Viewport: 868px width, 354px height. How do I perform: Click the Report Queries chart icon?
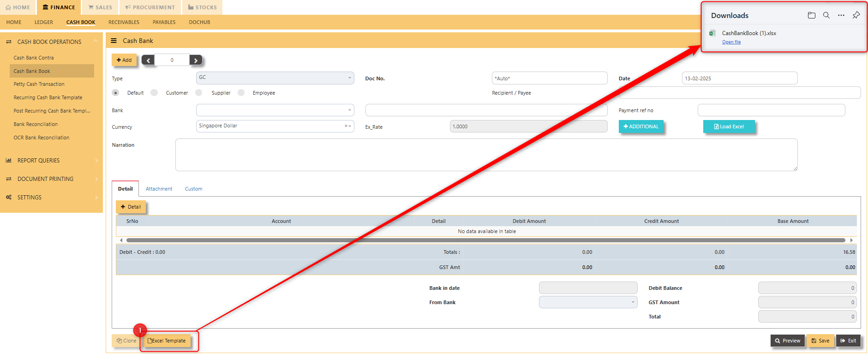point(8,160)
